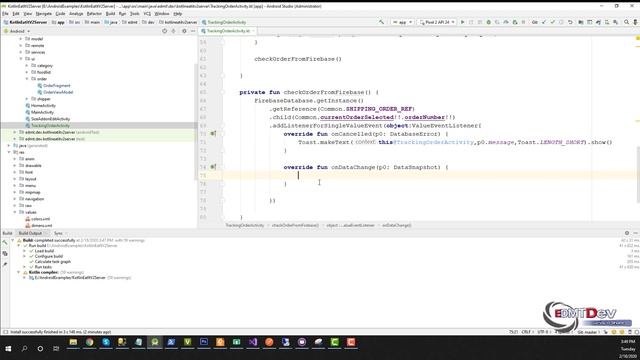The image size is (640, 360).
Task: Run the app with the green play button
Action: 462,22
